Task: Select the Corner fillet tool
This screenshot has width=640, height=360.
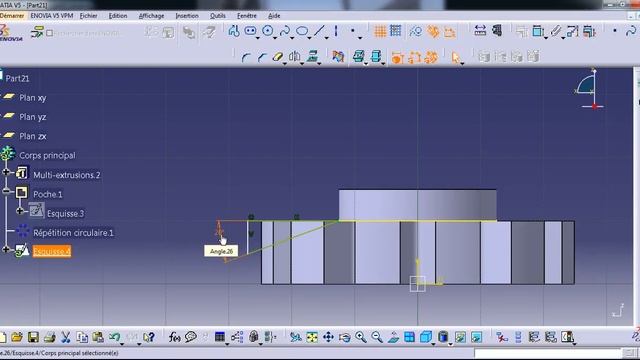Action: coord(246,57)
